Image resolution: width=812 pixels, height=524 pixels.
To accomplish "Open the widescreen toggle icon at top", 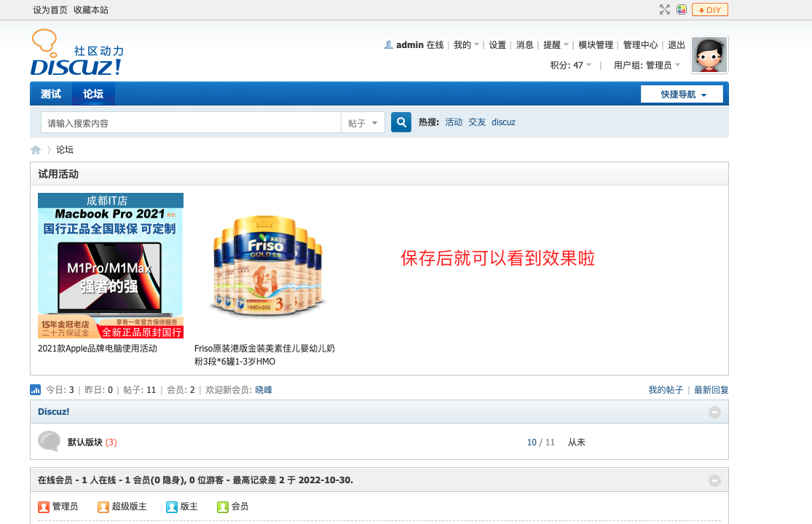I will pos(664,9).
